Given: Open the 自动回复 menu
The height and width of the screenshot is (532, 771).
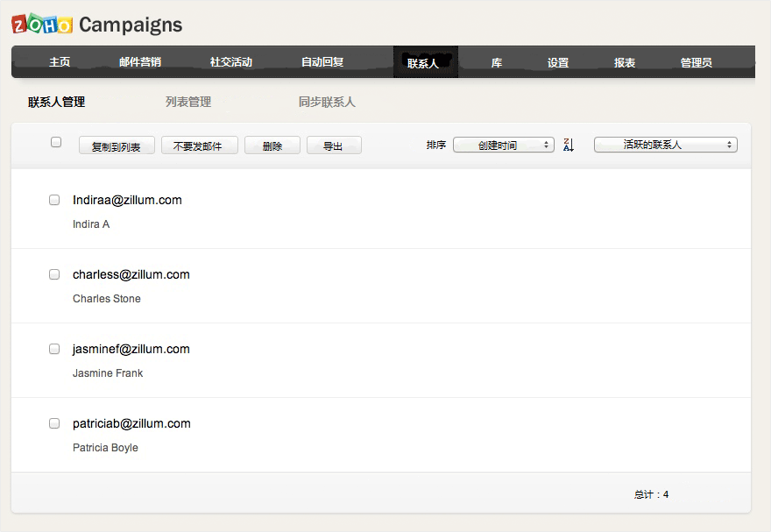Looking at the screenshot, I should tap(322, 62).
